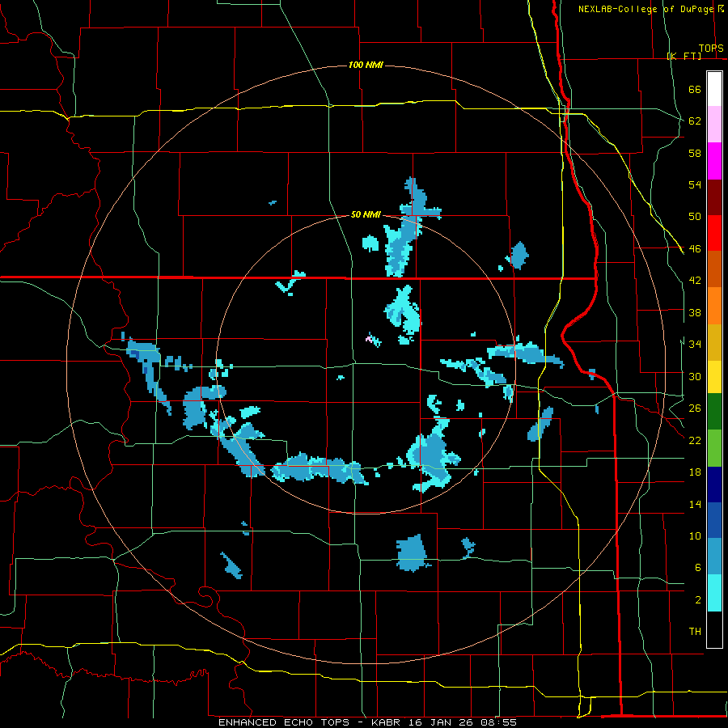Click the dark orange 42 kft swatch

[x=714, y=269]
